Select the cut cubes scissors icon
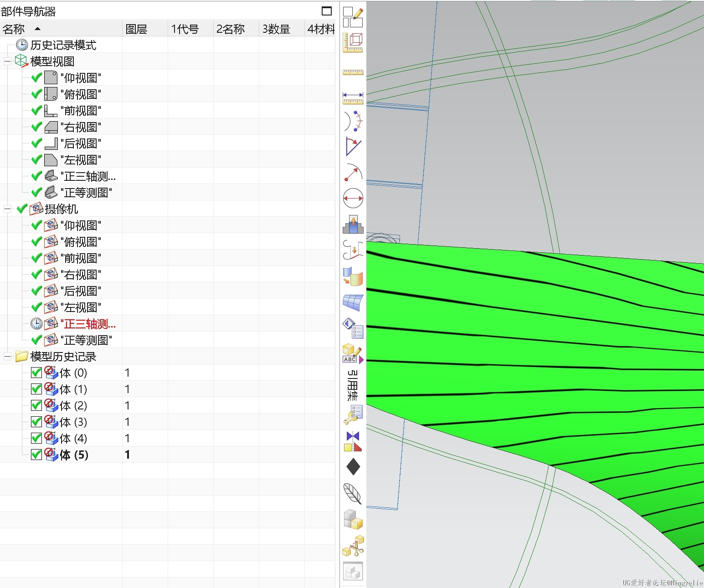The width and height of the screenshot is (704, 588). (353, 546)
